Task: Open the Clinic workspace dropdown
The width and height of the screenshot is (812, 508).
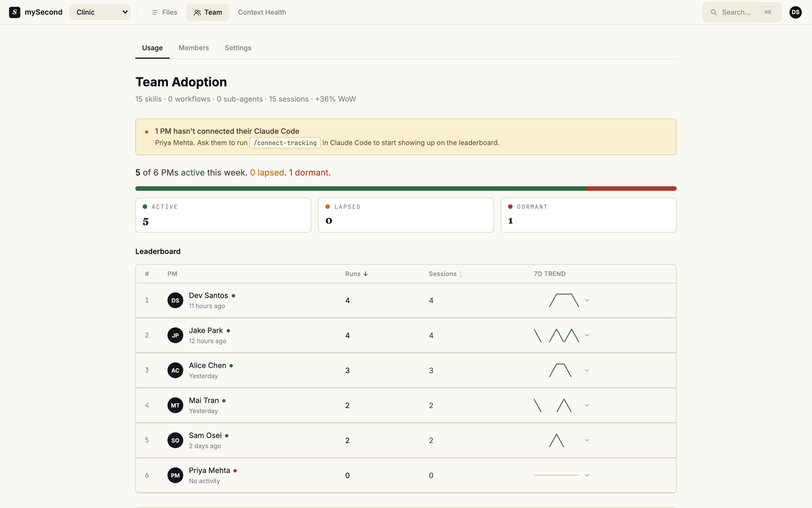Action: tap(100, 12)
